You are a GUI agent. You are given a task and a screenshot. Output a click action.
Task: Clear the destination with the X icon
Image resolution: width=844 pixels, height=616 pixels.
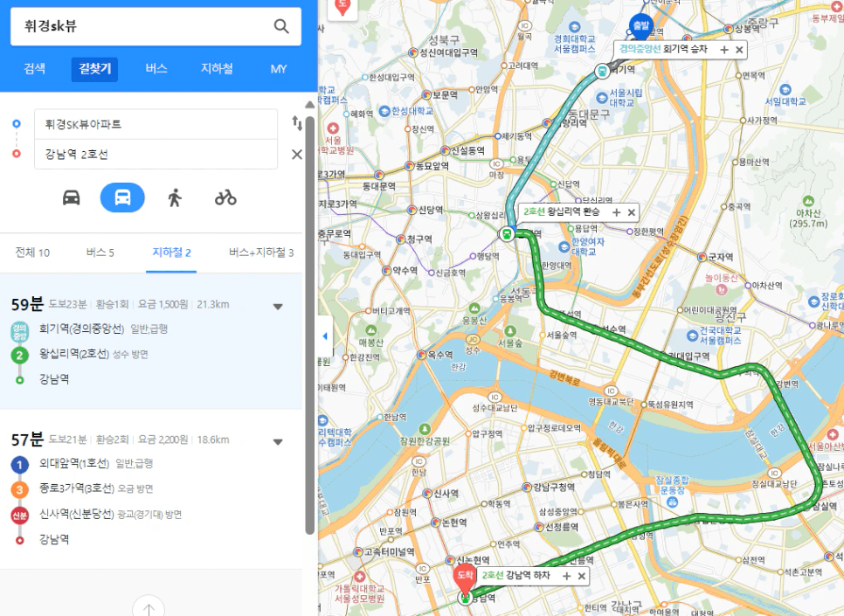coord(296,155)
